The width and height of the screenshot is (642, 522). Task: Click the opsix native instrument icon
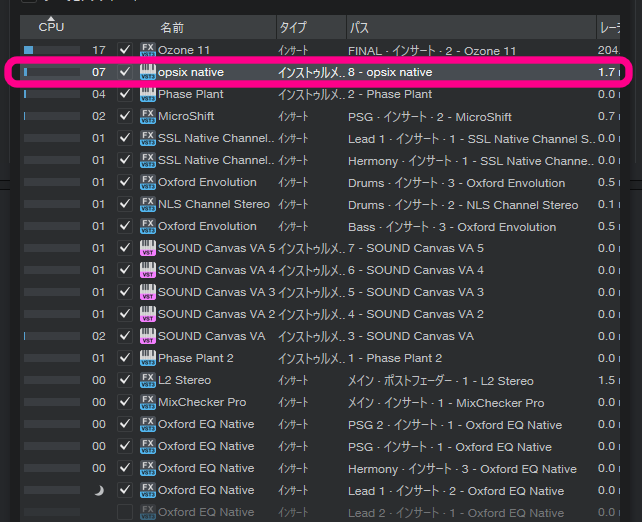(147, 72)
